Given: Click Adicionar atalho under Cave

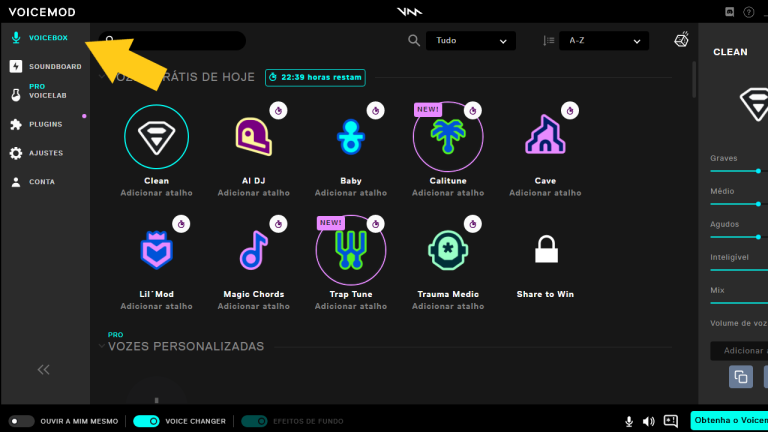Looking at the screenshot, I should click(x=545, y=193).
